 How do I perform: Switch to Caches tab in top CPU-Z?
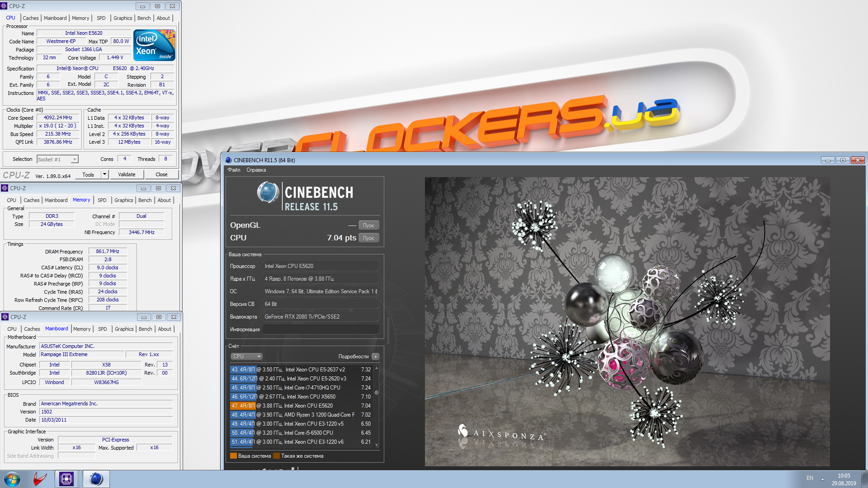coord(31,18)
